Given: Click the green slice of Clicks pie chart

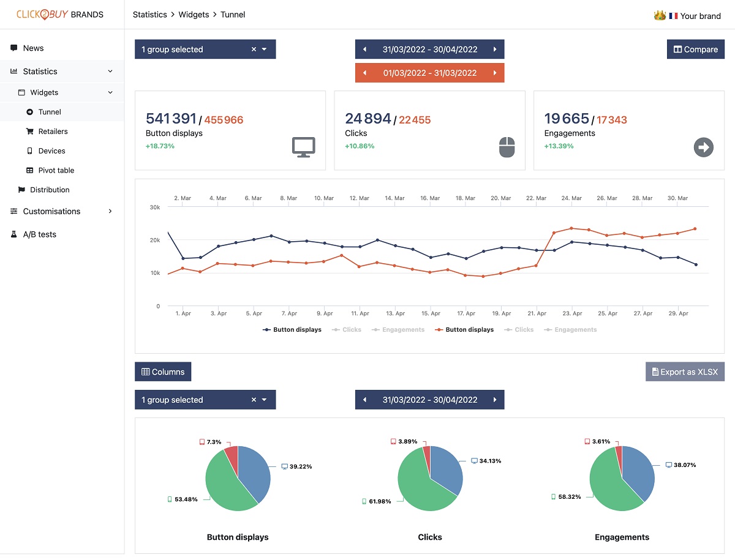Looking at the screenshot, I should coord(420,483).
